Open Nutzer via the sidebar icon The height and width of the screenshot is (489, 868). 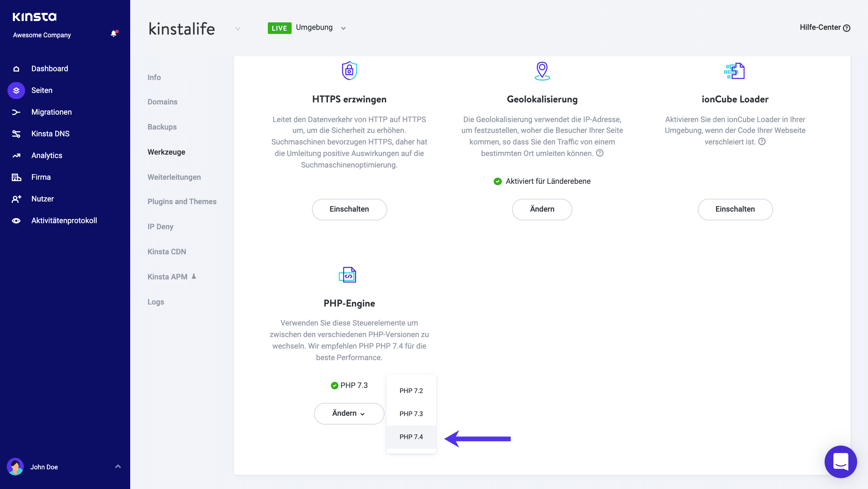16,198
